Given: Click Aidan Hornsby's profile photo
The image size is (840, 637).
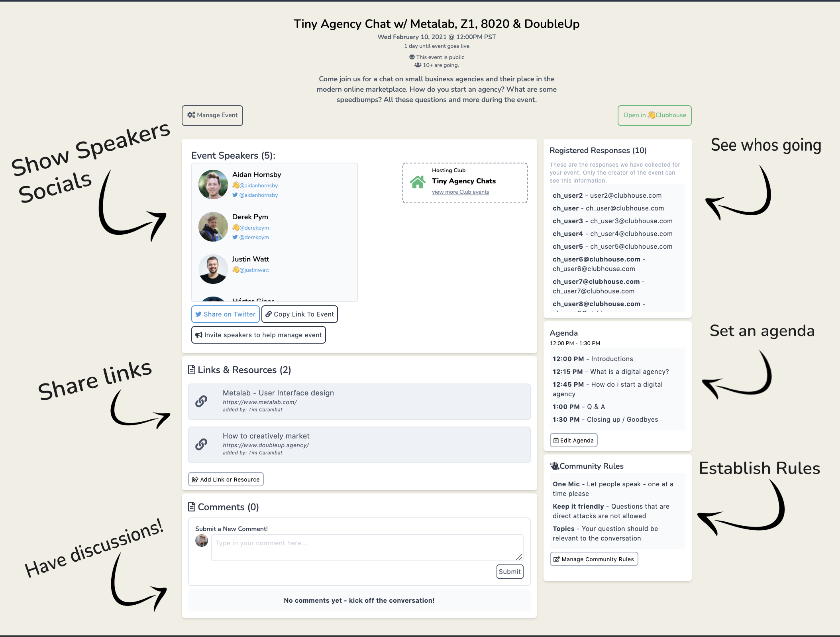Looking at the screenshot, I should [213, 185].
